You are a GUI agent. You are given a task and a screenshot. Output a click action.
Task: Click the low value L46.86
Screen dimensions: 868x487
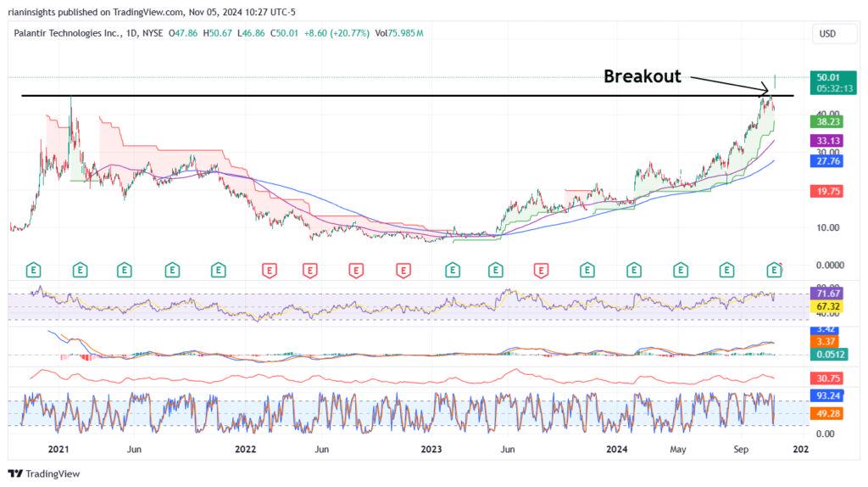coord(251,33)
